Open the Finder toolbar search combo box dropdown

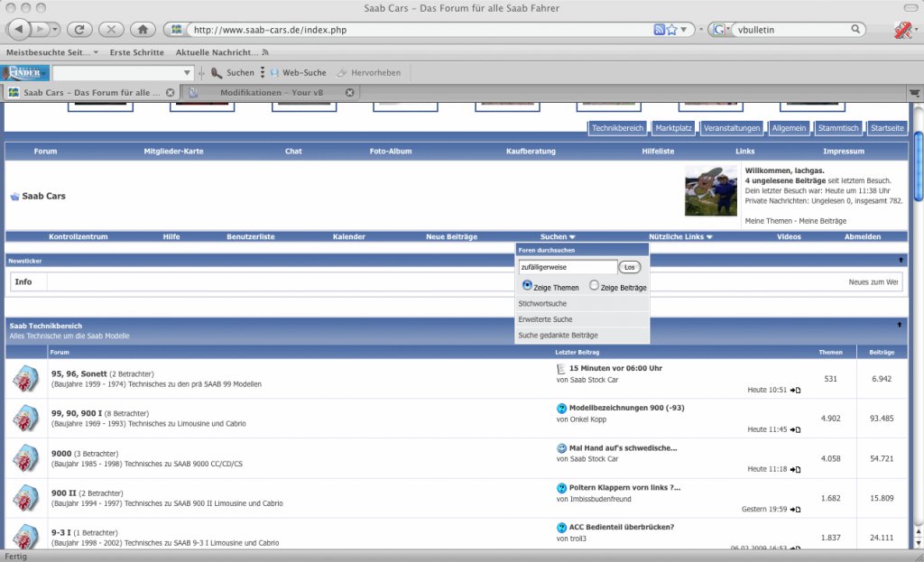187,73
